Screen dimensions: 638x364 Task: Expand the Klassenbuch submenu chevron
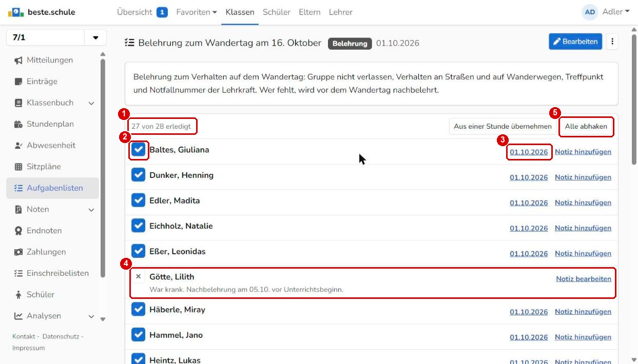tap(91, 103)
